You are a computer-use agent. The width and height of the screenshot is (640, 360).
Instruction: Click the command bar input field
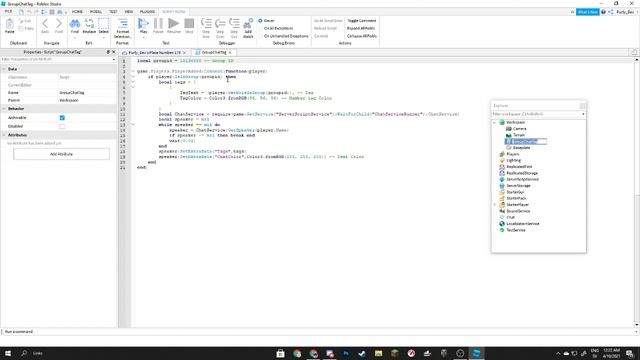click(318, 331)
